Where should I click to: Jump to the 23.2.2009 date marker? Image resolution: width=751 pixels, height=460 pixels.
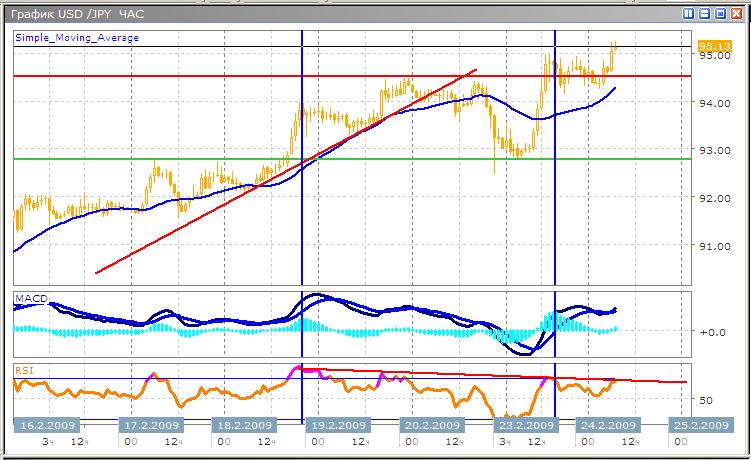click(x=526, y=424)
